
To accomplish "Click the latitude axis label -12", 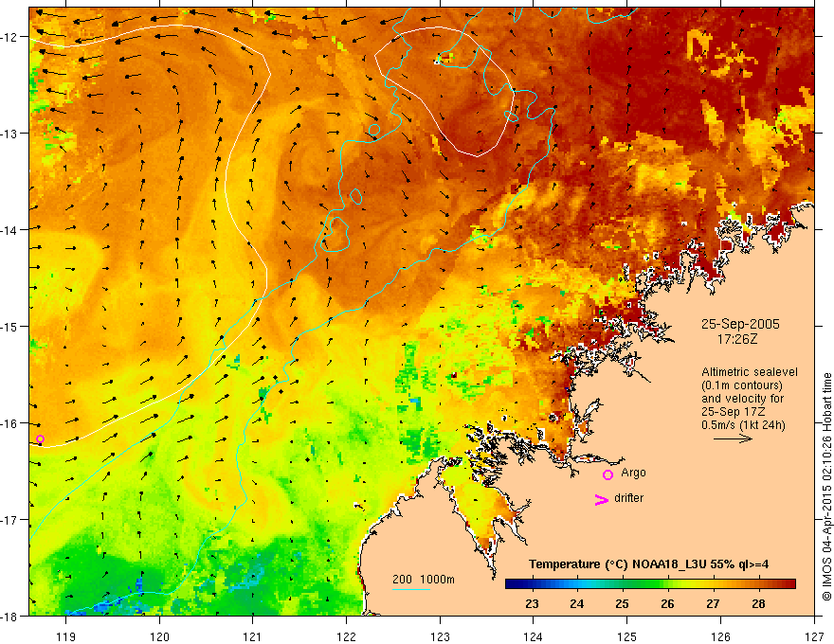I will [x=9, y=37].
